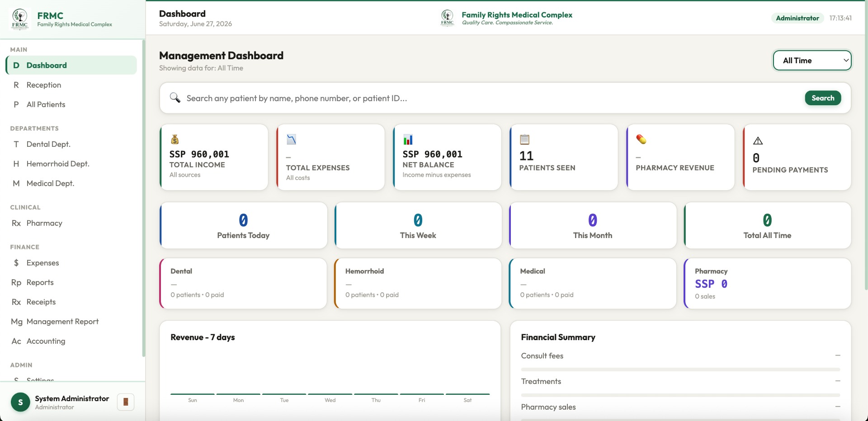Go to Reception page
The width and height of the screenshot is (868, 421).
click(71, 85)
